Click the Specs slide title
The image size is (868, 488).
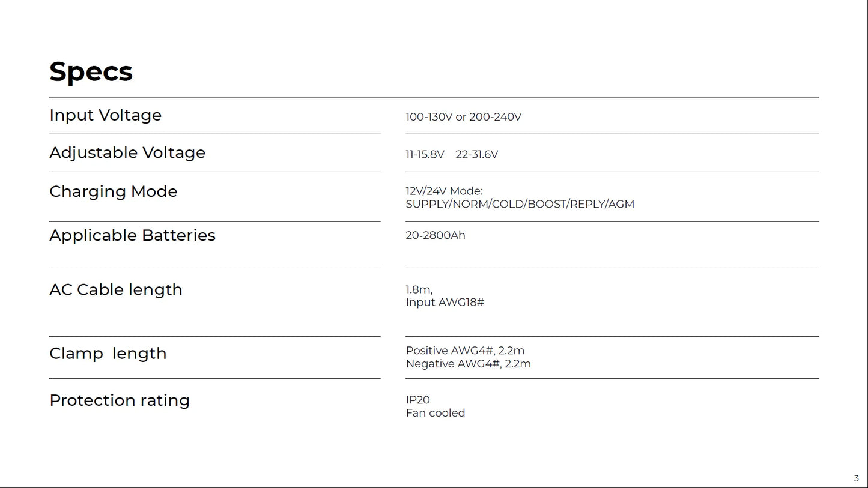pos(91,72)
